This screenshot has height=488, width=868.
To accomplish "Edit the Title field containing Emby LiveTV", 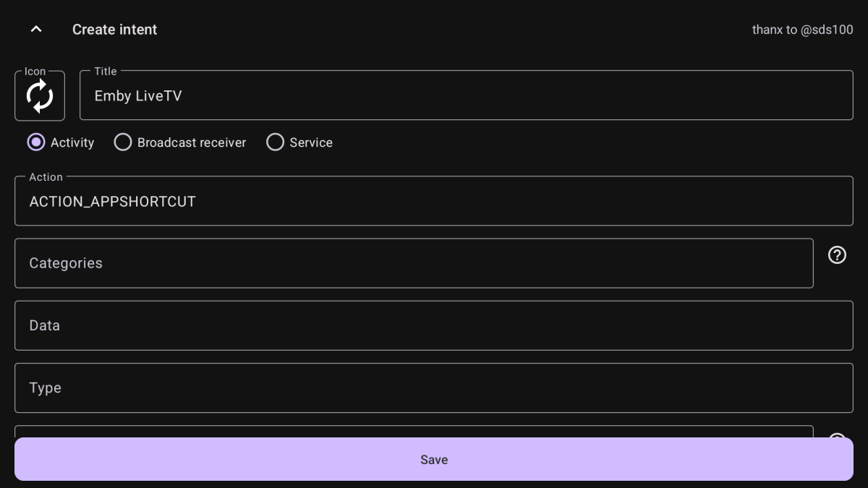I will [466, 96].
